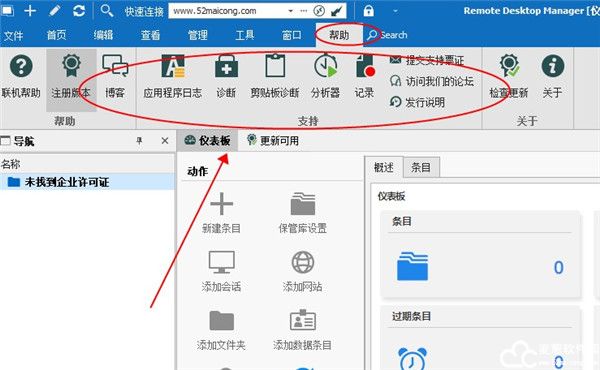This screenshot has width=600, height=370.
Task: Close the 导航 navigation panel
Action: point(165,141)
